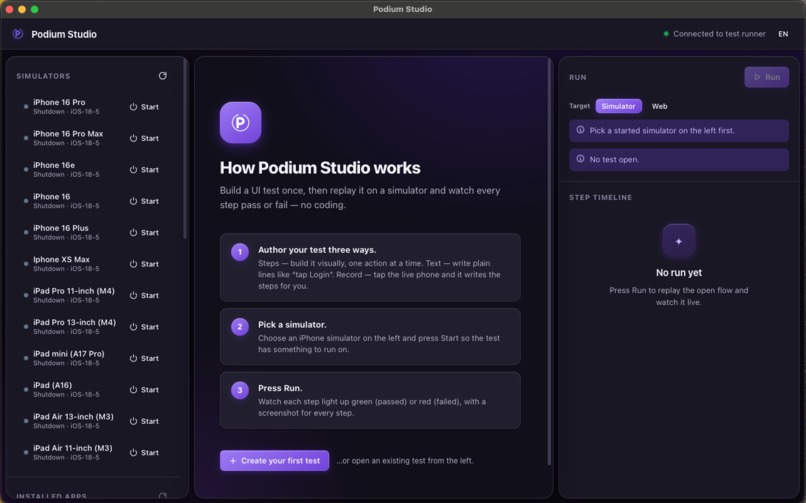Image resolution: width=806 pixels, height=503 pixels.
Task: Click step 3 Press Run card
Action: (x=370, y=400)
